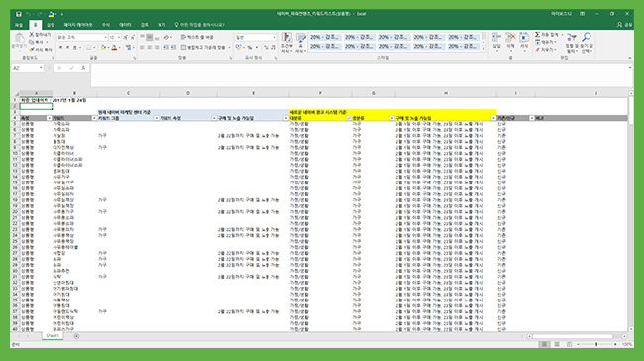
Task: Click Font Color red swatch button
Action: (x=114, y=48)
